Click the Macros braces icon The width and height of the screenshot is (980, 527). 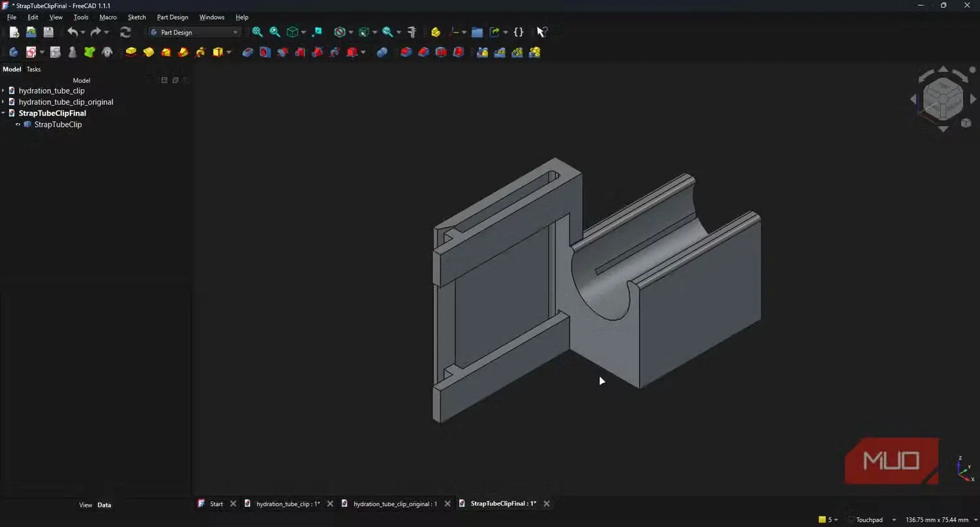click(x=519, y=32)
